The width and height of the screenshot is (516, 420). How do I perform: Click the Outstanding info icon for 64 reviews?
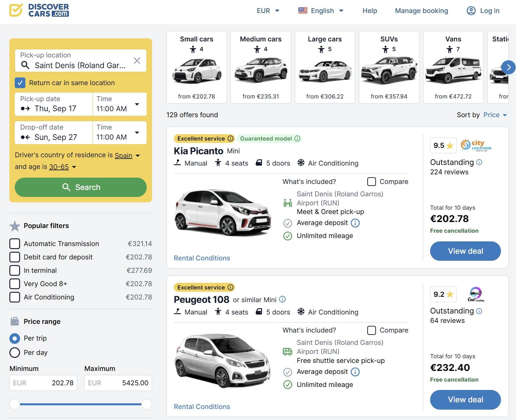click(x=479, y=311)
